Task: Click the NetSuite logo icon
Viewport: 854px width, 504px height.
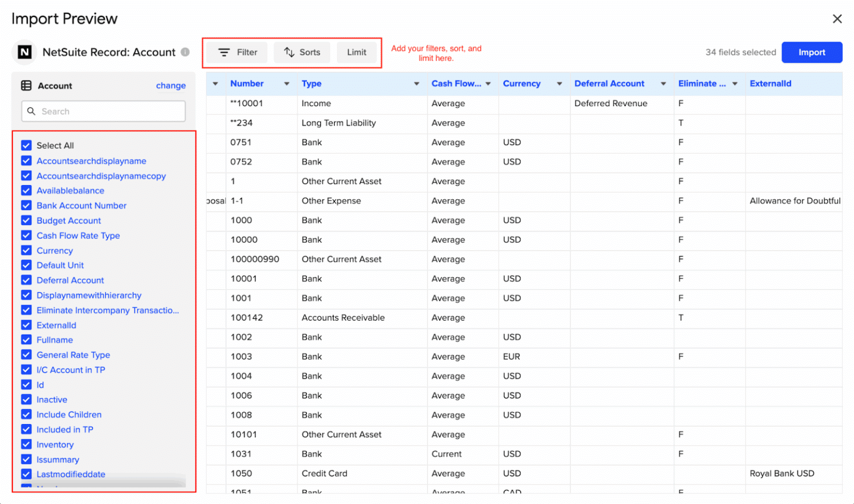Action: pos(23,52)
